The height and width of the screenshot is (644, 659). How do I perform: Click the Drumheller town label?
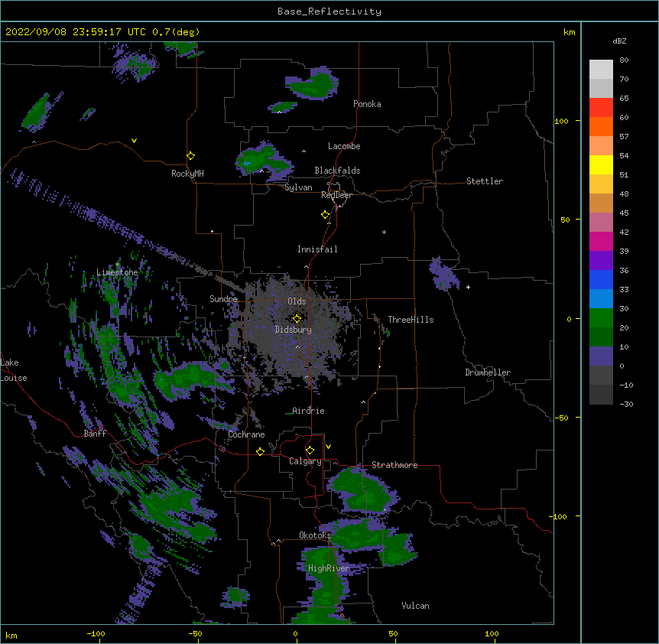tap(488, 372)
